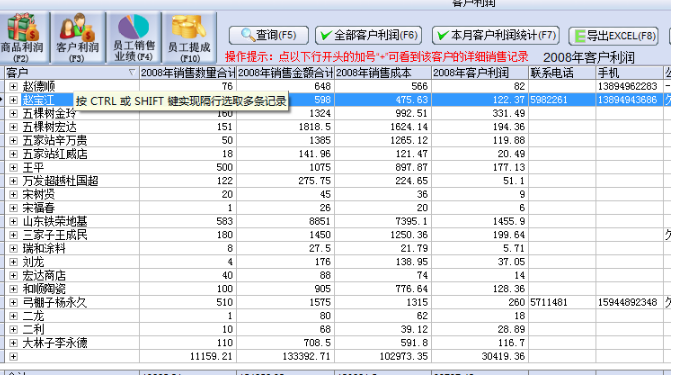Open the 客户 column filter dropdown arrow
The image size is (679, 385).
(x=132, y=73)
